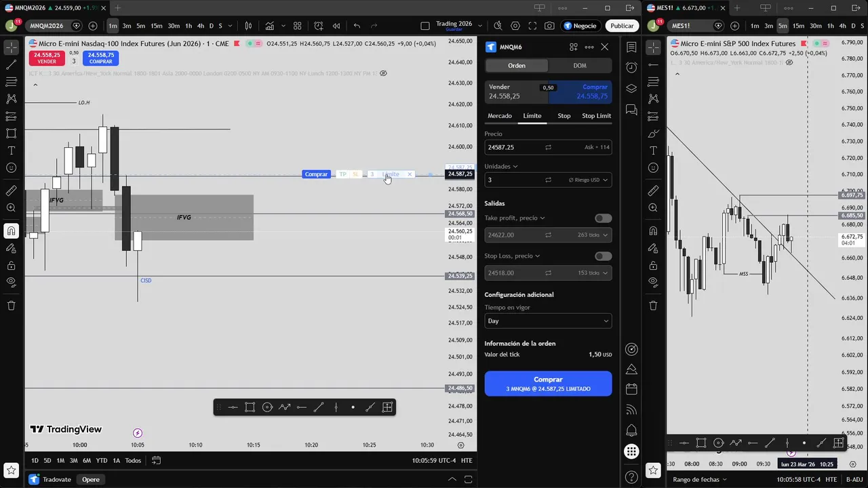This screenshot has height=488, width=868.
Task: Click the blue COMPRAR 24.558,75 button on chart
Action: click(101, 58)
